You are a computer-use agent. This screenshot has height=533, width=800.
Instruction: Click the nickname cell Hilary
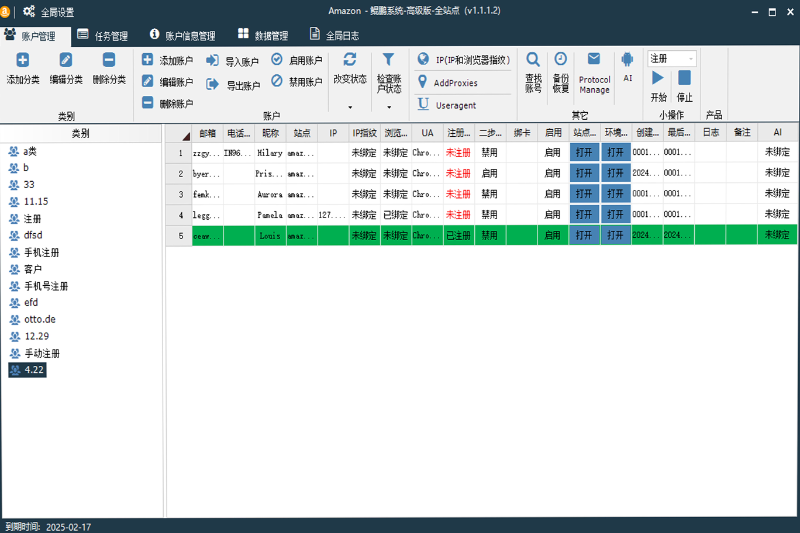click(x=270, y=153)
